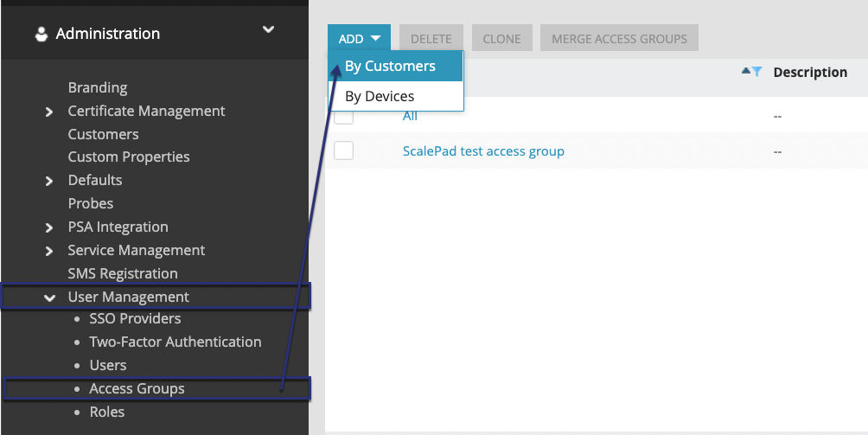Select the User Management entry

[129, 297]
